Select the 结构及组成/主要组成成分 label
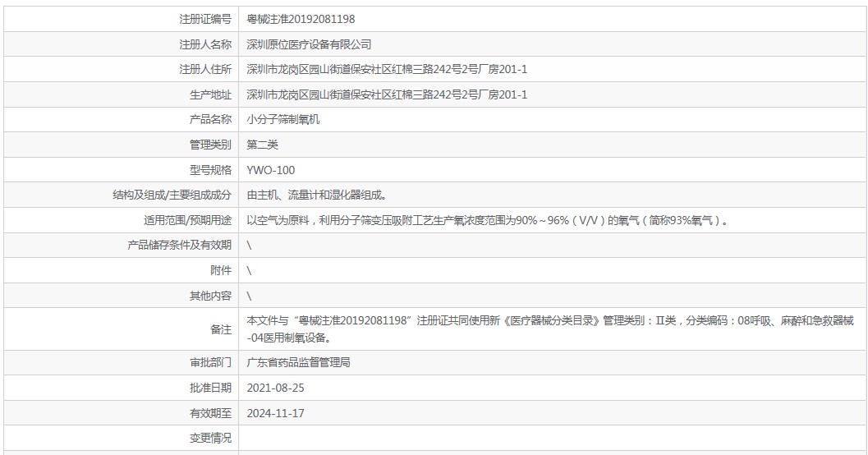The width and height of the screenshot is (868, 455). pyautogui.click(x=172, y=195)
